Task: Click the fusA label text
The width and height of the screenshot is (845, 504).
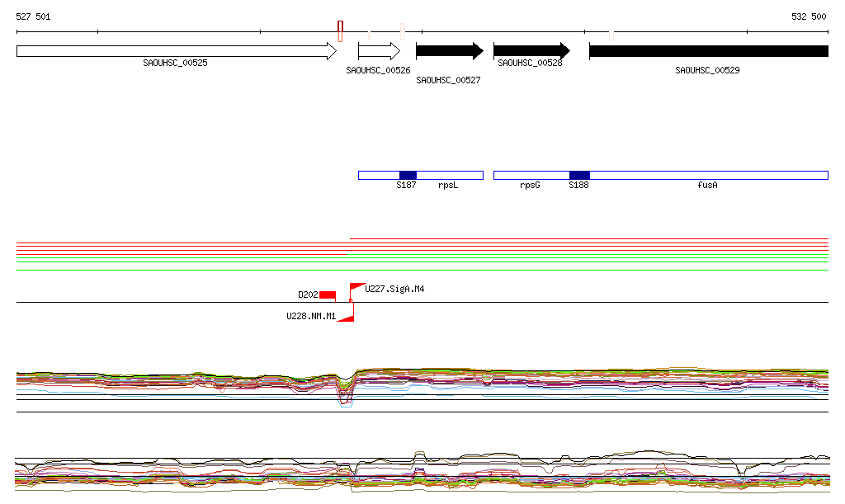Action: click(x=707, y=186)
